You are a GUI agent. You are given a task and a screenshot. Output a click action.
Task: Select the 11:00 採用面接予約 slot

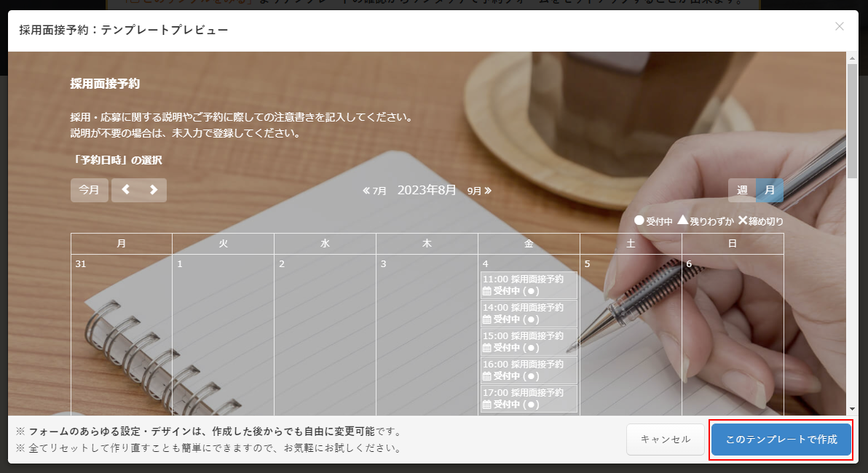tap(529, 285)
